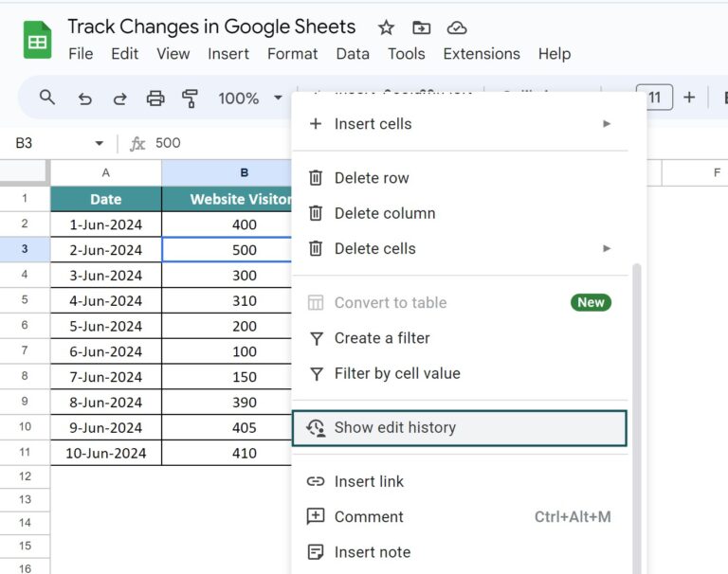Click funnel icon beside Filter by cell value
Image resolution: width=728 pixels, height=574 pixels.
(x=317, y=373)
